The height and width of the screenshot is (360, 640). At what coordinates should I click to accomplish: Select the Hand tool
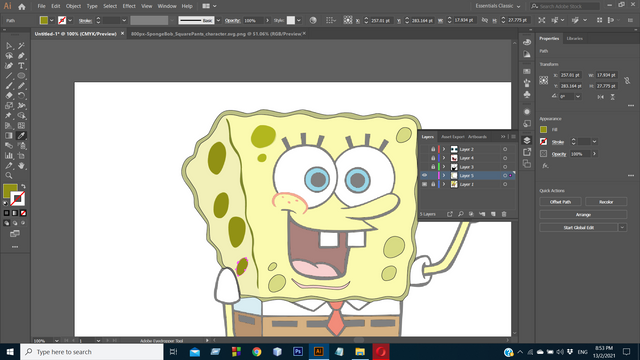(21, 166)
